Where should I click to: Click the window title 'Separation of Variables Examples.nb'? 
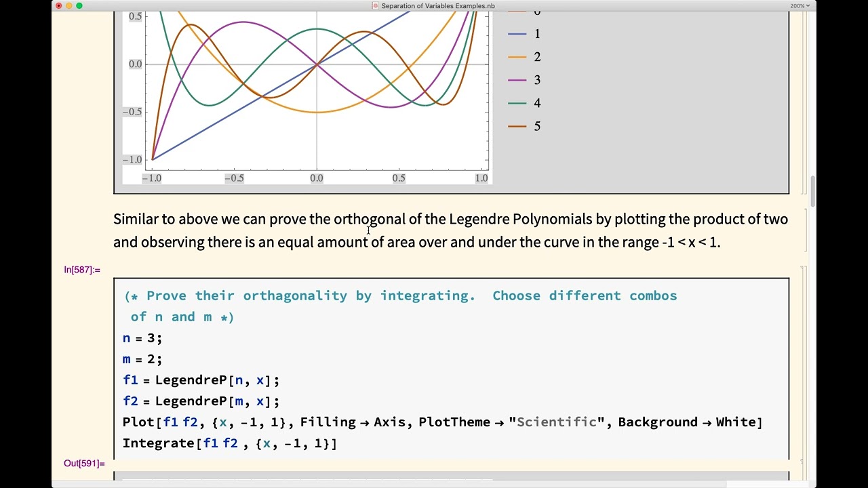(x=438, y=6)
